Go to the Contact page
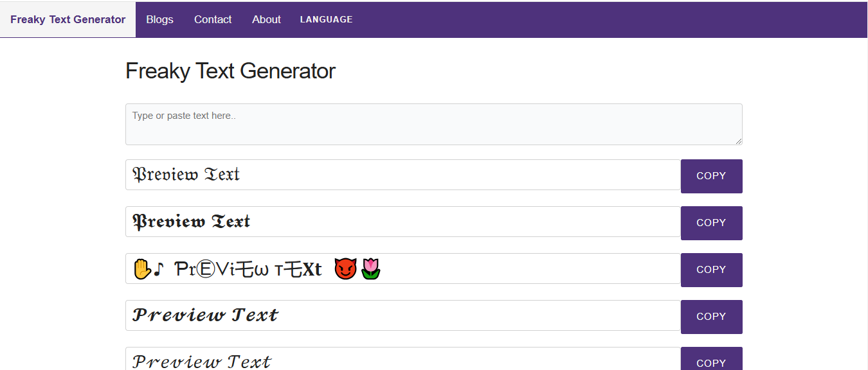This screenshot has height=370, width=868. (x=213, y=19)
